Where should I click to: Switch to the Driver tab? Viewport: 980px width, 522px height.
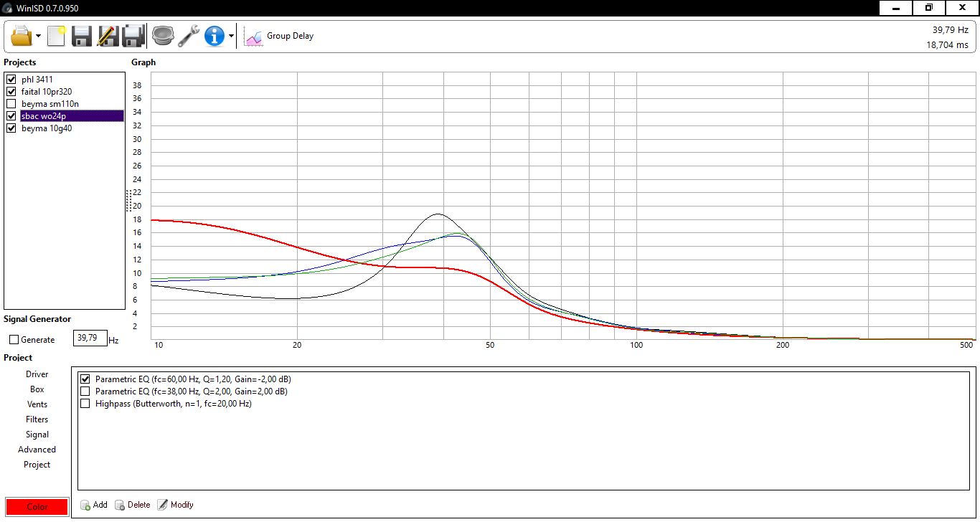pyautogui.click(x=37, y=374)
